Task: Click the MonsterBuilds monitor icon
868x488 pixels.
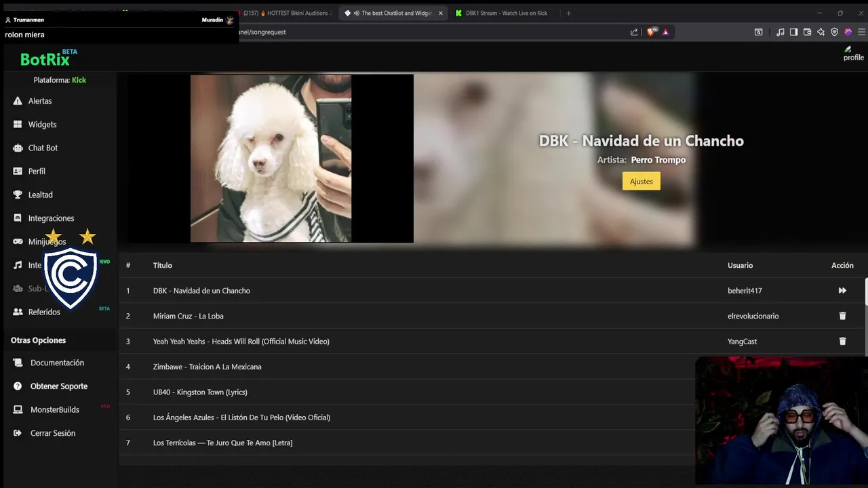Action: pos(18,409)
